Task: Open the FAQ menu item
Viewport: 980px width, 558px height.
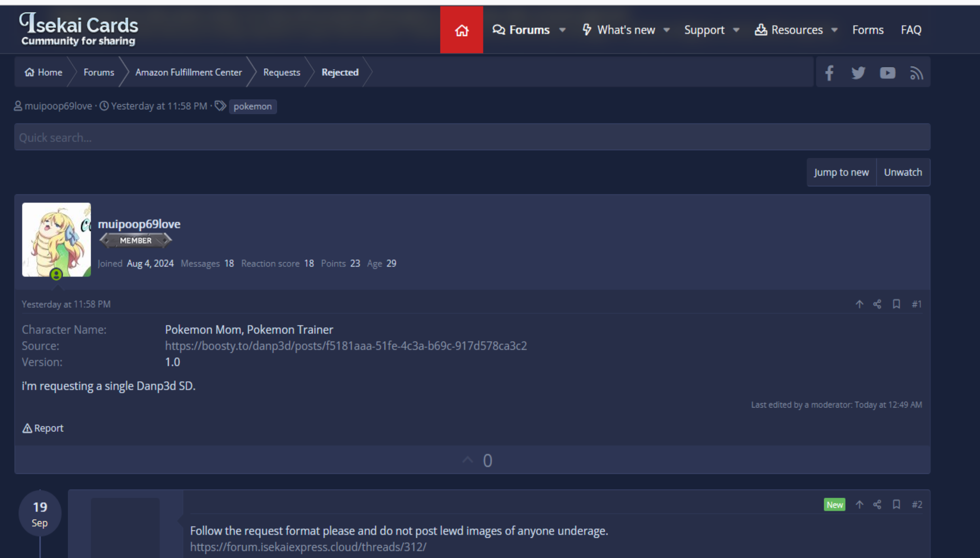Action: coord(911,30)
